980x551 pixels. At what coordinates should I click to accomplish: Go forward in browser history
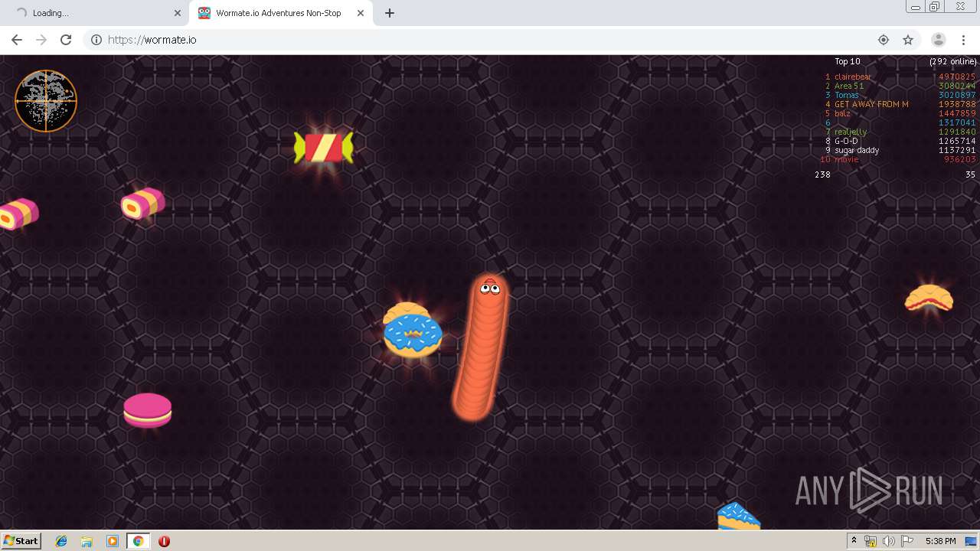pos(41,40)
